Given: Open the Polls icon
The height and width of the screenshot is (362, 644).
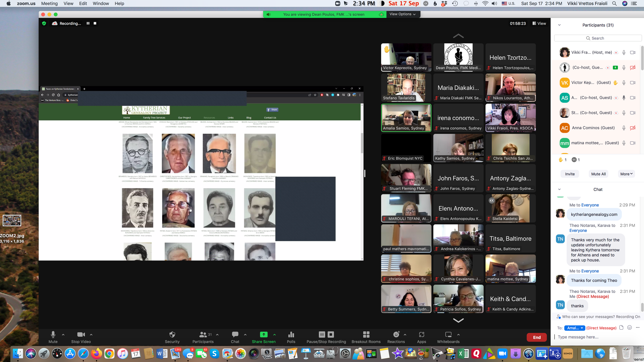Looking at the screenshot, I should point(291,335).
